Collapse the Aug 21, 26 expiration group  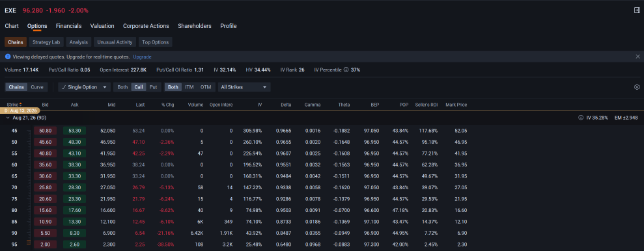[8, 118]
